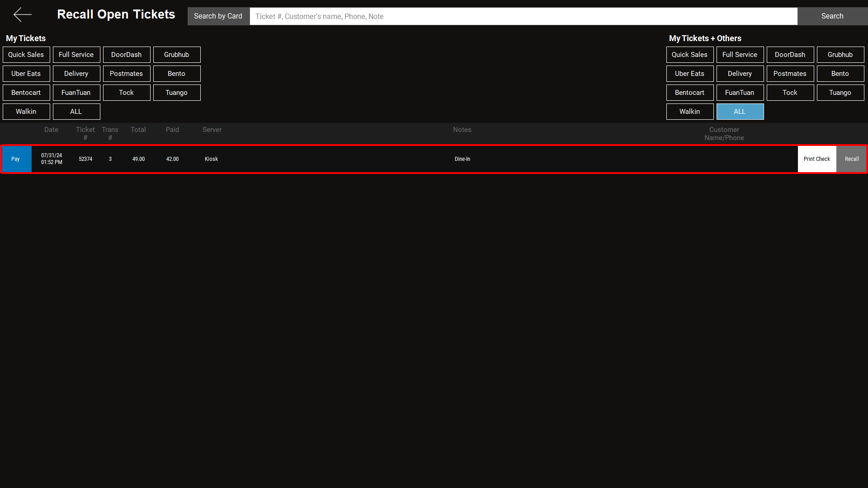The width and height of the screenshot is (868, 488).
Task: Click the Total column header
Action: pos(138,130)
